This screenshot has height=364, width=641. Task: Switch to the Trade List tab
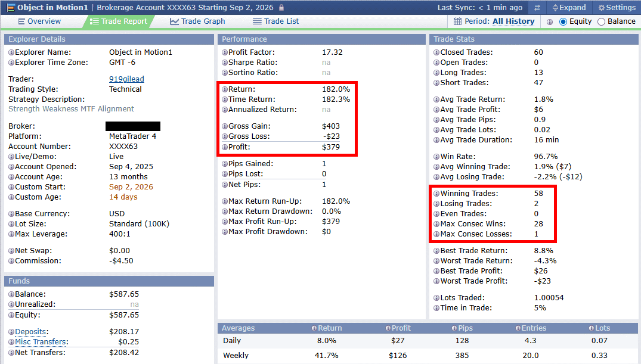click(276, 21)
